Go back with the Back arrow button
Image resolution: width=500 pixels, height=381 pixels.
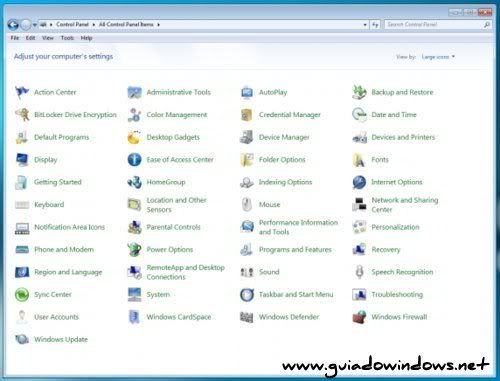click(13, 25)
